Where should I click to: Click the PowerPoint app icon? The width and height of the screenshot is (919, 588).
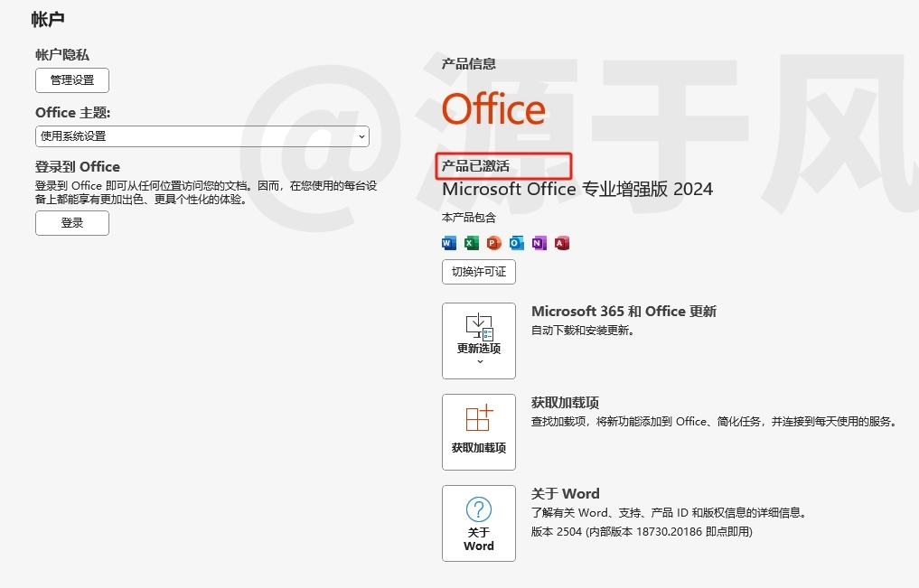point(494,242)
